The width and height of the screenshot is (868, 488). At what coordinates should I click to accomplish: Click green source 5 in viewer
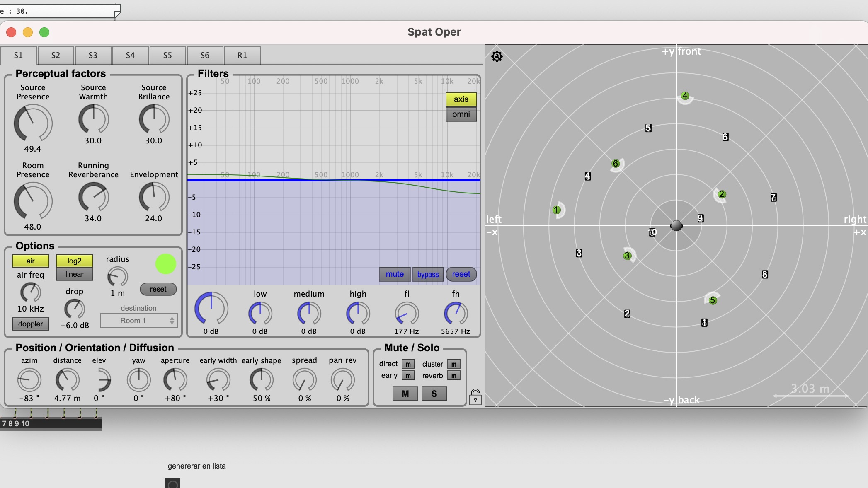[x=713, y=300]
